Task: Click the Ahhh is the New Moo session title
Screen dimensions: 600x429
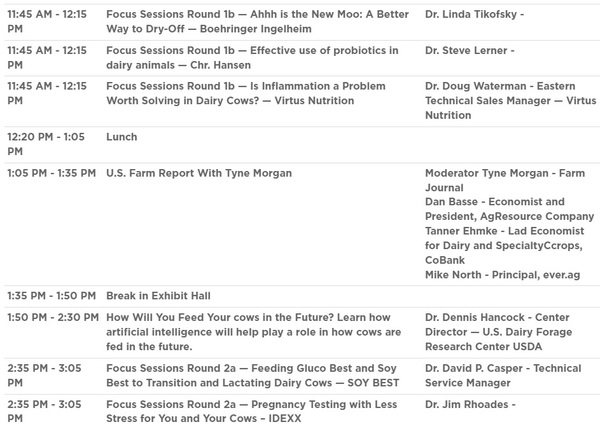Action: point(257,21)
